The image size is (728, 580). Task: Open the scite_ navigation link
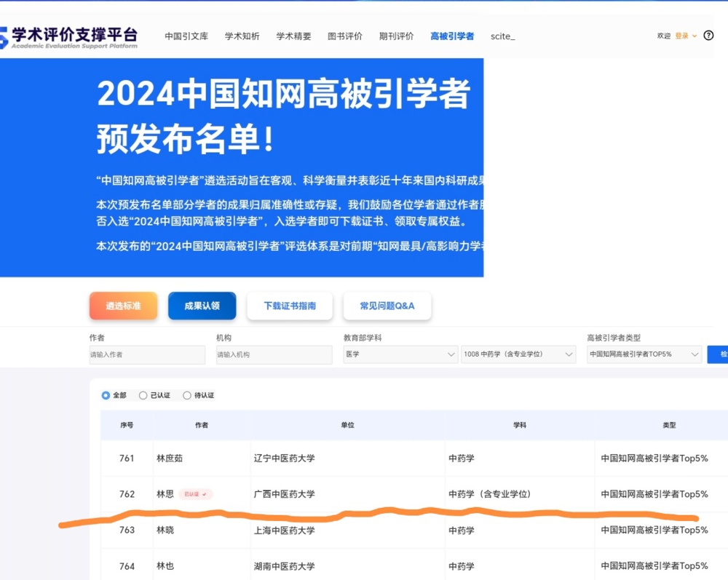[x=502, y=36]
